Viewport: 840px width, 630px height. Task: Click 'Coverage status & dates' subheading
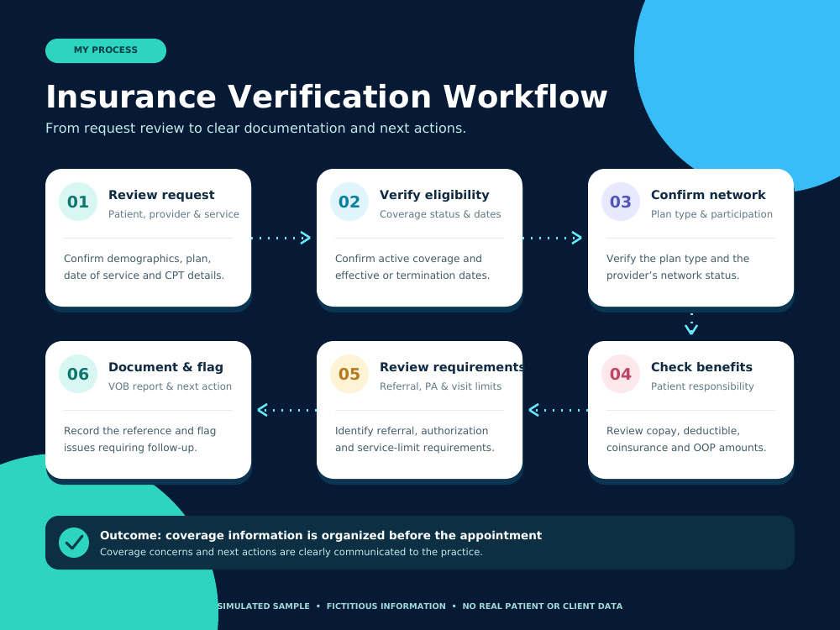point(440,214)
